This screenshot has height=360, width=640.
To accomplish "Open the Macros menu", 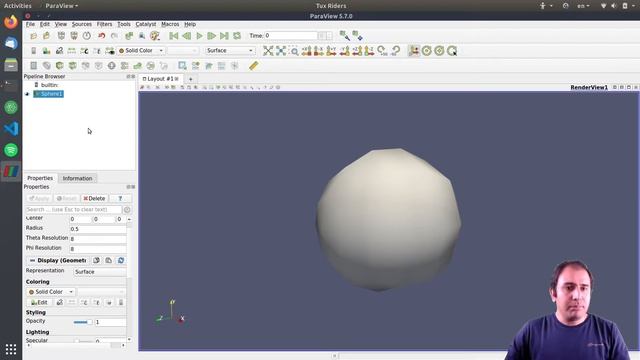I will [170, 24].
